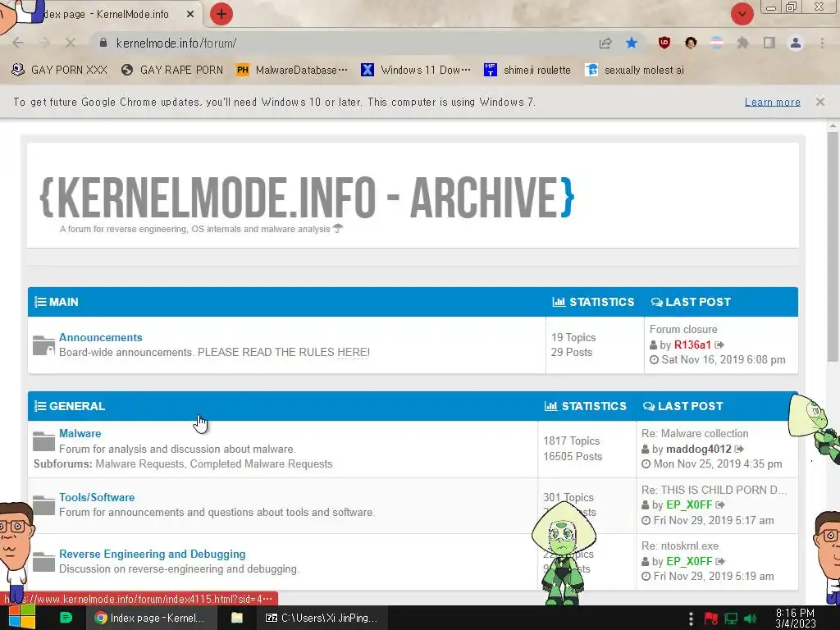Expand hidden system tray icons

click(x=691, y=619)
